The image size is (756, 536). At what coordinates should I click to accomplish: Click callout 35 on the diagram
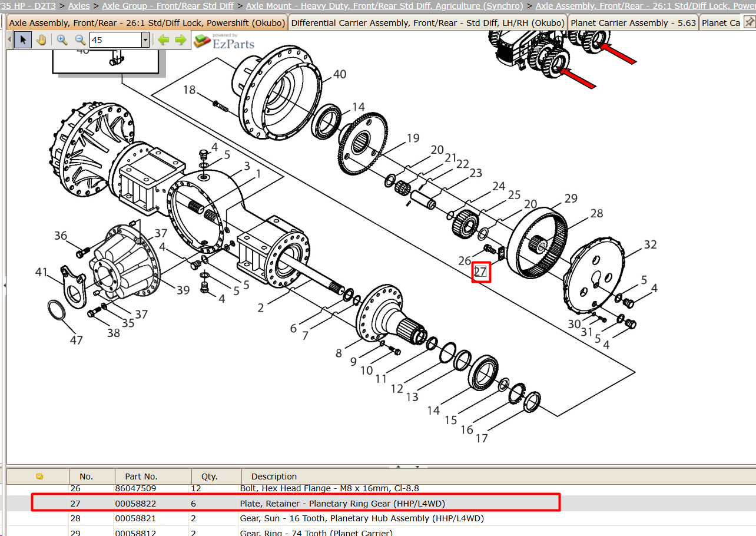(x=128, y=323)
